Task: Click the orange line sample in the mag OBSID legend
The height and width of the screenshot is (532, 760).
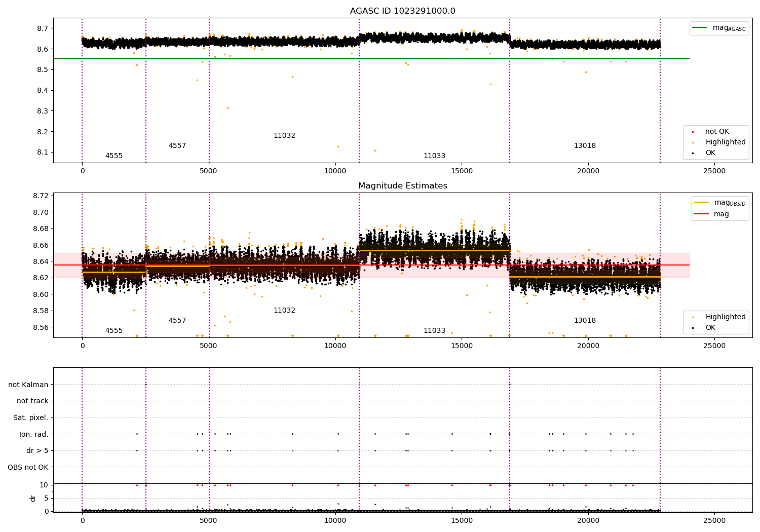Action: (x=702, y=203)
